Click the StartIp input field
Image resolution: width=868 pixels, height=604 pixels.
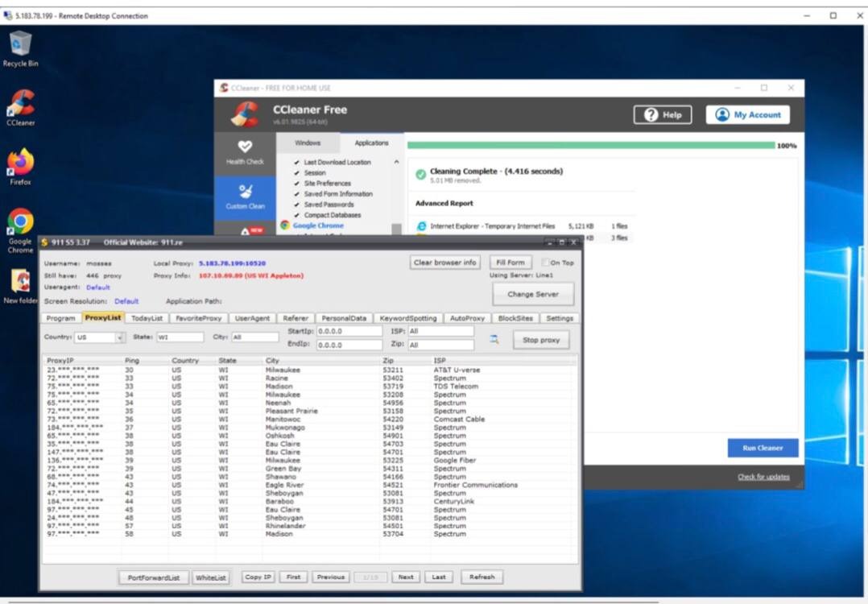[x=349, y=331]
